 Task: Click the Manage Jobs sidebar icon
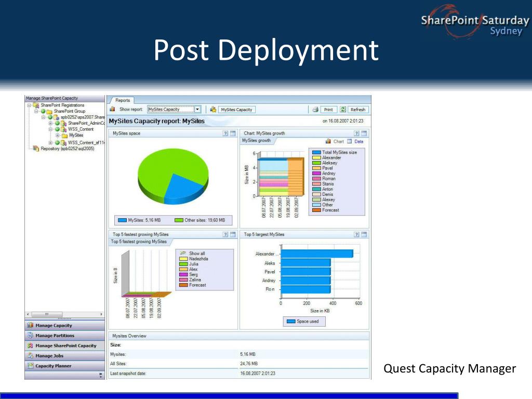[30, 355]
